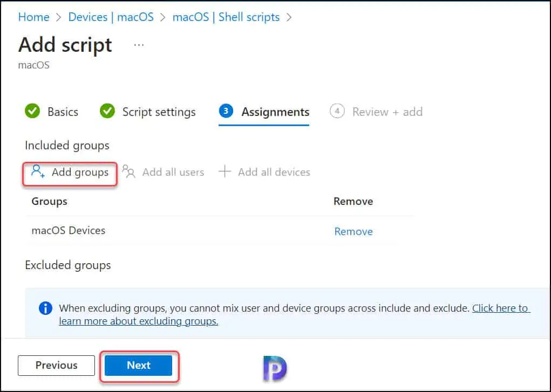
Task: Open the ellipsis menu beside Add script
Action: pyautogui.click(x=139, y=45)
